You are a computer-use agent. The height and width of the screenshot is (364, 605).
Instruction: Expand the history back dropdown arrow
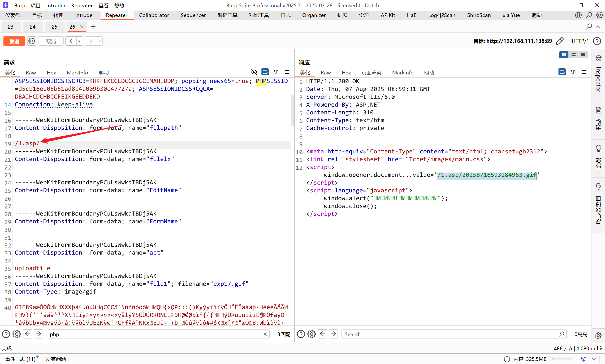coord(80,41)
